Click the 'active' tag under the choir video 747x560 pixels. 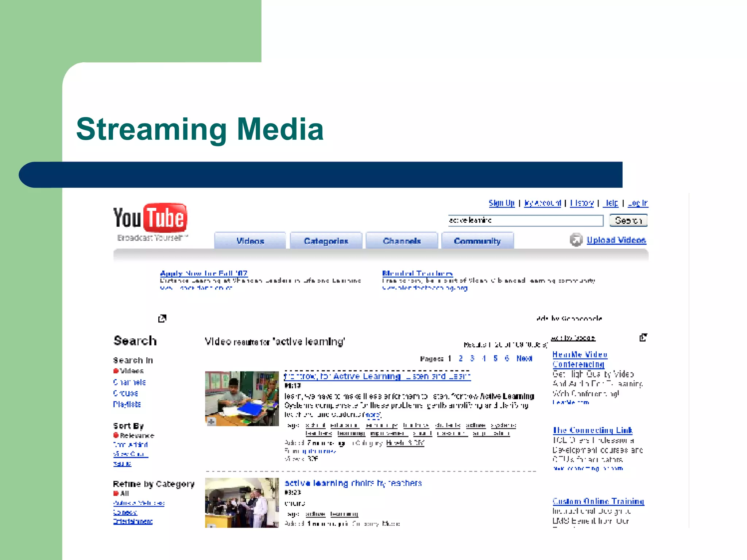tap(315, 514)
